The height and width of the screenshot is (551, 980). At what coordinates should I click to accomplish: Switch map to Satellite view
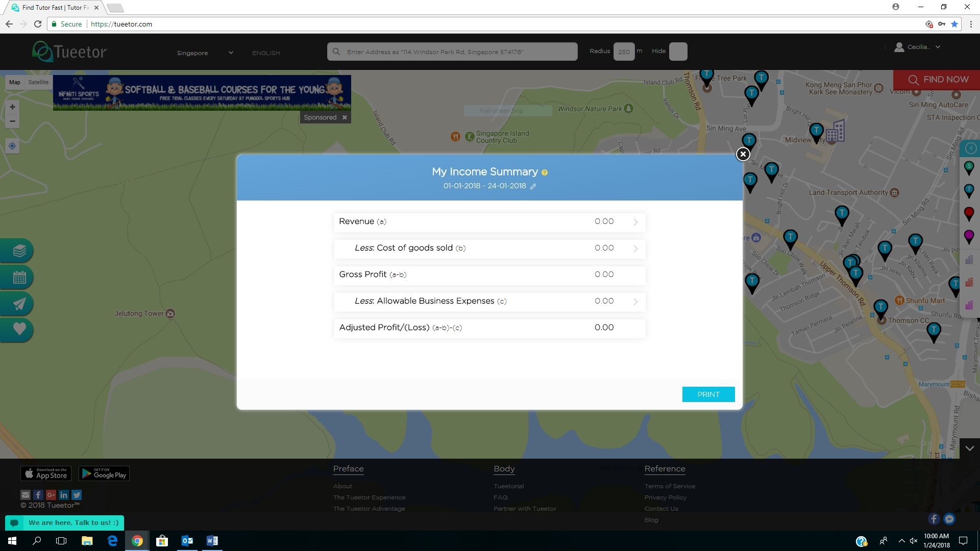38,82
